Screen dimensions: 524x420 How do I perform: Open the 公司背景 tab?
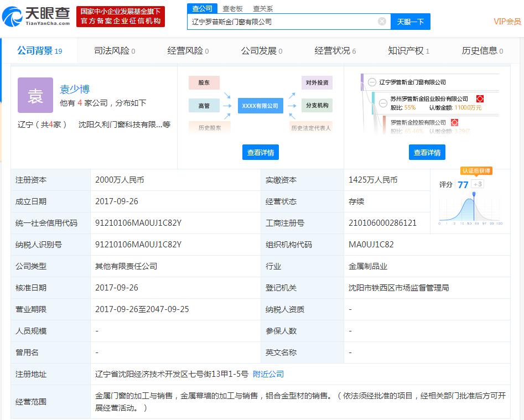(x=40, y=51)
